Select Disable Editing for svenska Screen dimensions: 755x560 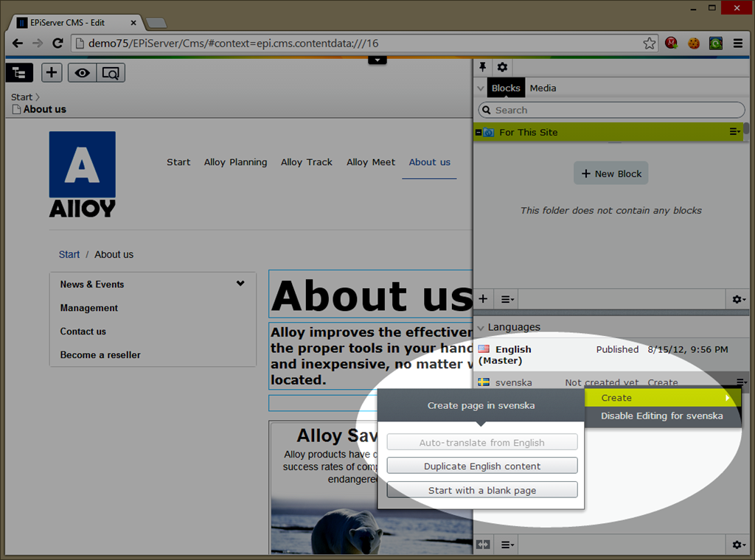point(661,416)
